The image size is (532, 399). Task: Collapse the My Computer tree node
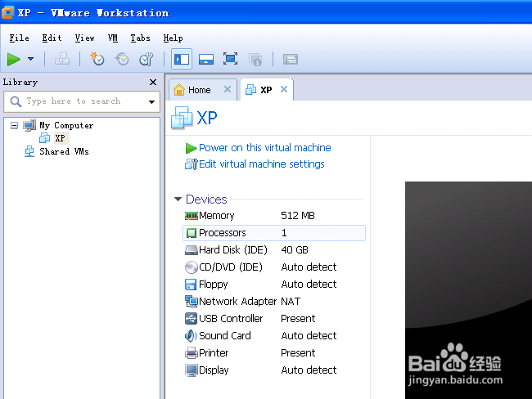14,126
